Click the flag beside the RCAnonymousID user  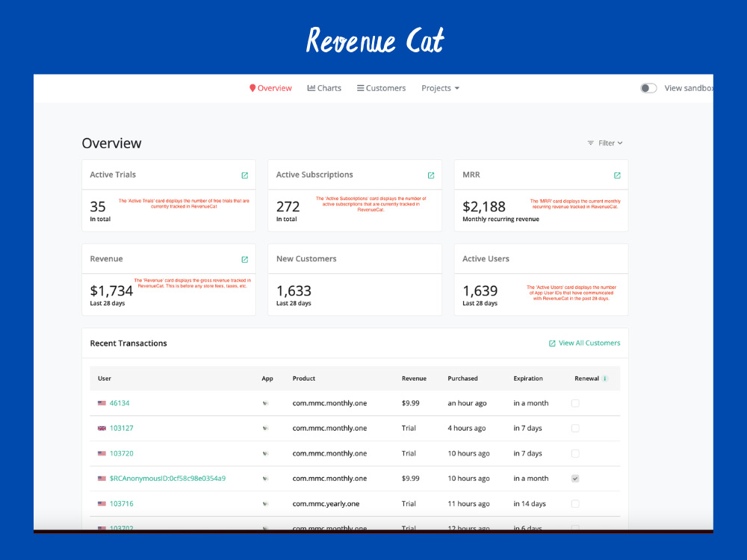click(102, 478)
